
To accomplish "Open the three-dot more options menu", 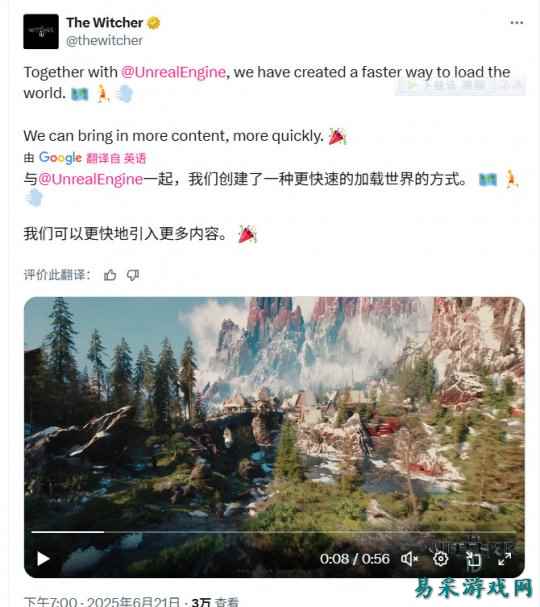I will click(517, 23).
